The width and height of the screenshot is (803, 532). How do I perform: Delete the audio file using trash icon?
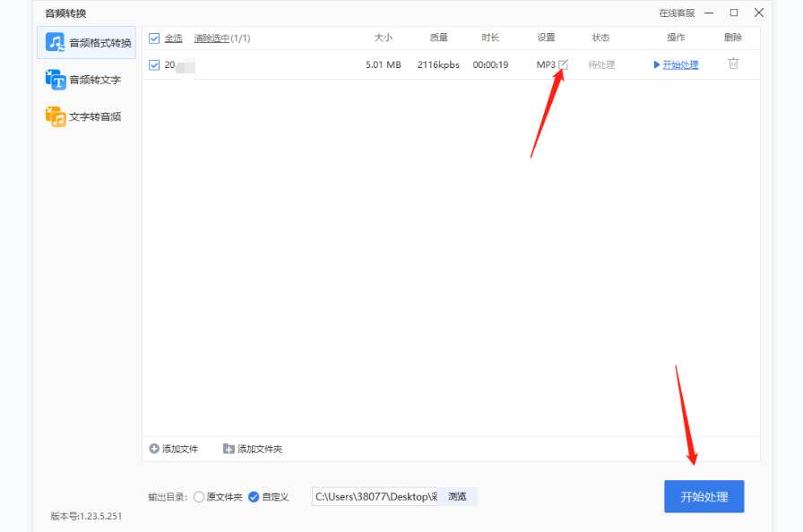[732, 64]
